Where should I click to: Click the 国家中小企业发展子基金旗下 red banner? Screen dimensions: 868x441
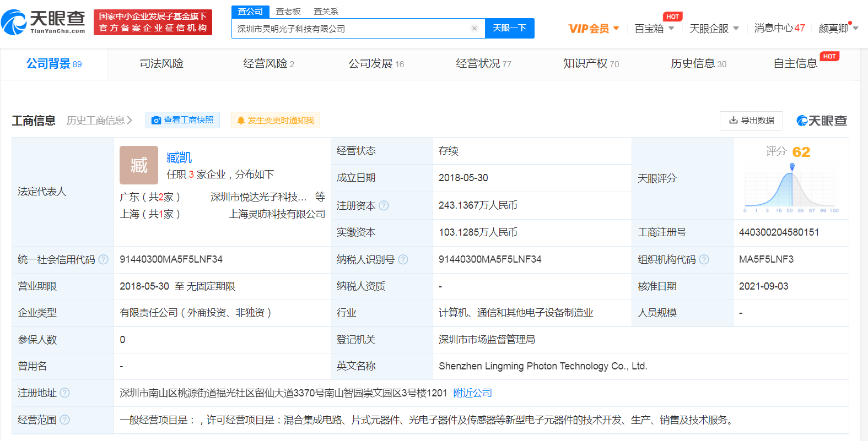tap(153, 22)
